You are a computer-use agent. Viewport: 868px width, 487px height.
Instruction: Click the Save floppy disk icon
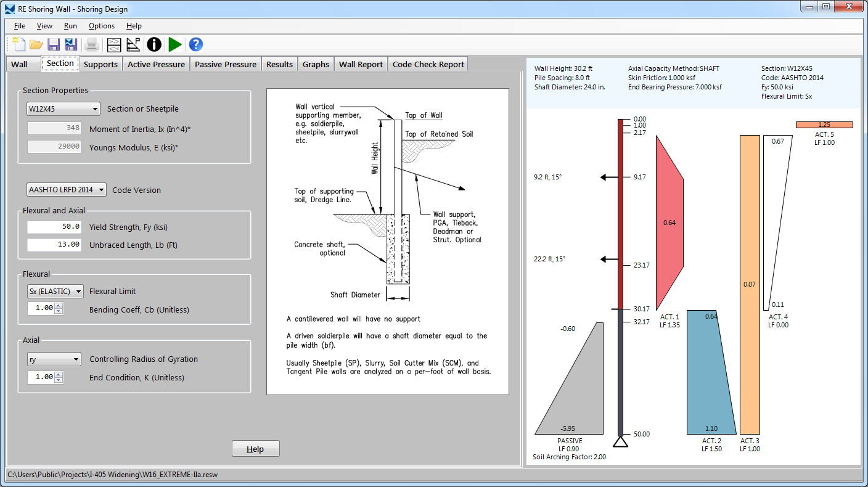(54, 44)
